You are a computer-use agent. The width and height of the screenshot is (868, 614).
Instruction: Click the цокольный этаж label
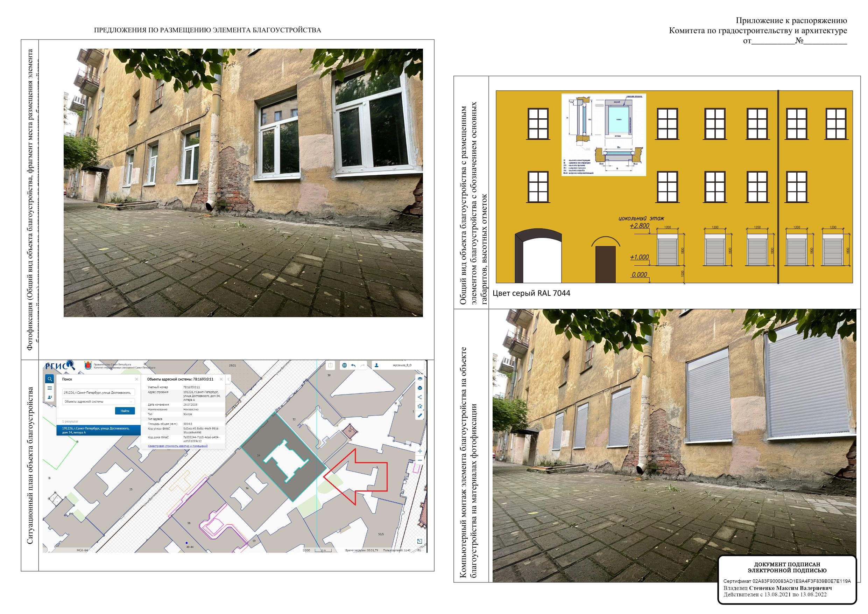(641, 218)
